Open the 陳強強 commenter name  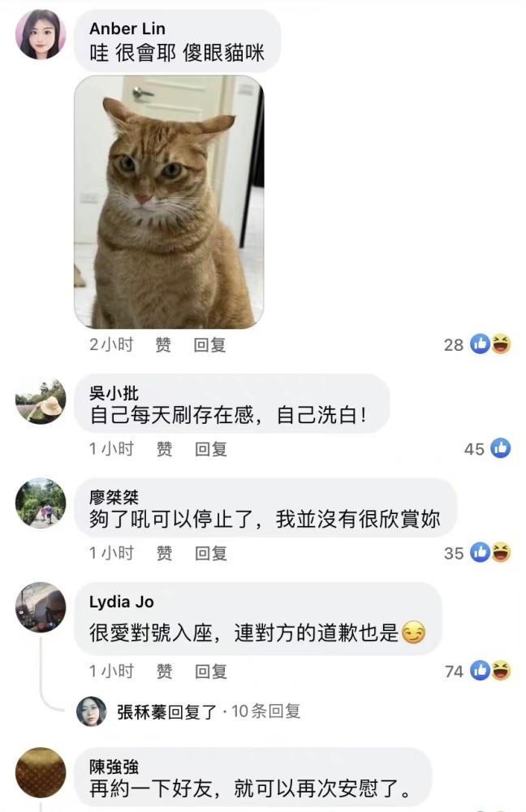[x=114, y=767]
